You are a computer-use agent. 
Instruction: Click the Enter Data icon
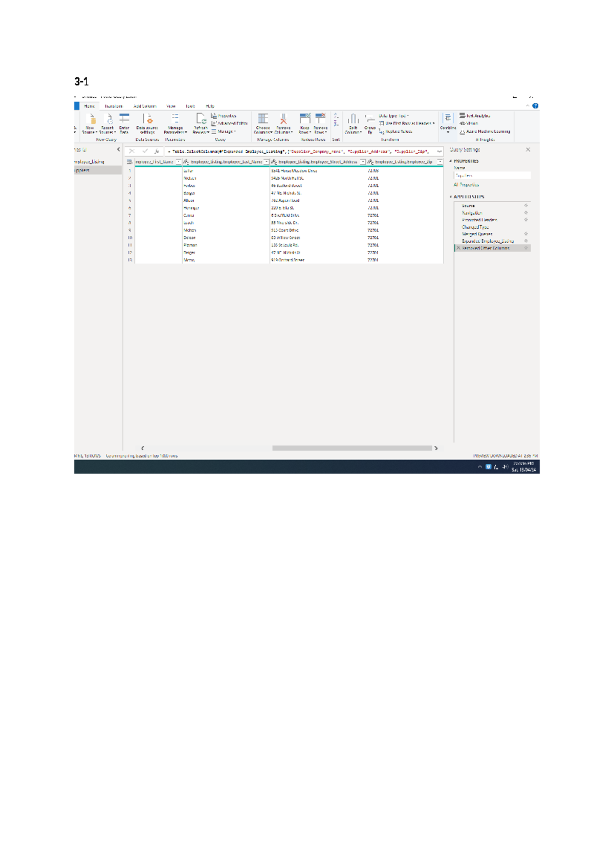coord(124,121)
